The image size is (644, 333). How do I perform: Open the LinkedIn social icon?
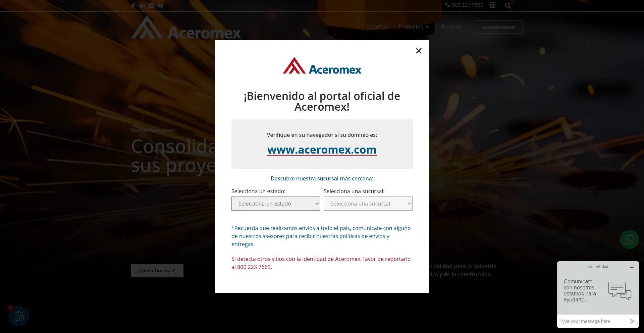(142, 6)
